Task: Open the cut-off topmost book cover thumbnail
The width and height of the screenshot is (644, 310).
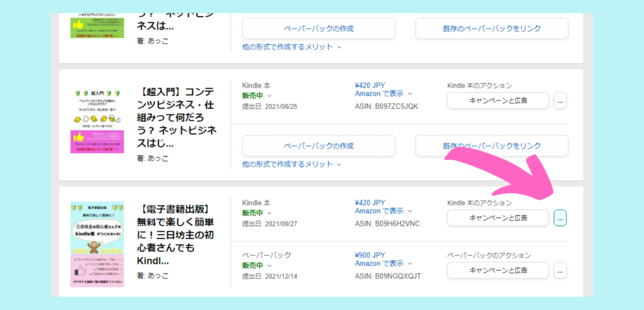Action: (97, 25)
